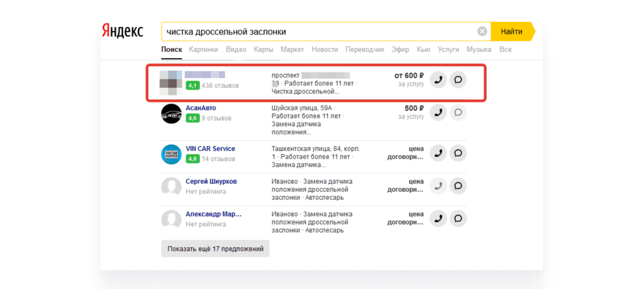Message VIN CAR Service chat icon
The width and height of the screenshot is (644, 289).
pyautogui.click(x=458, y=153)
